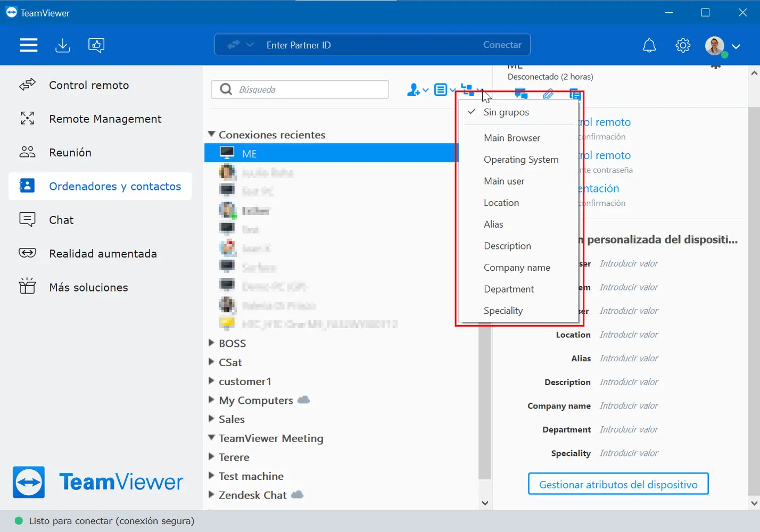This screenshot has height=532, width=760.
Task: Click the Listo para conectar status text
Action: (112, 521)
